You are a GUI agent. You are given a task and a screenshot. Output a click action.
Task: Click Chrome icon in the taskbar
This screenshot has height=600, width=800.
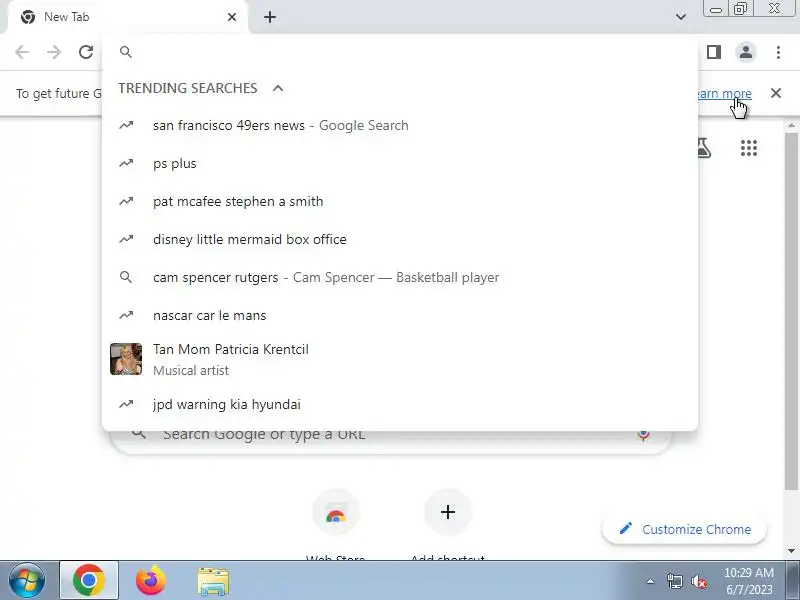point(89,581)
